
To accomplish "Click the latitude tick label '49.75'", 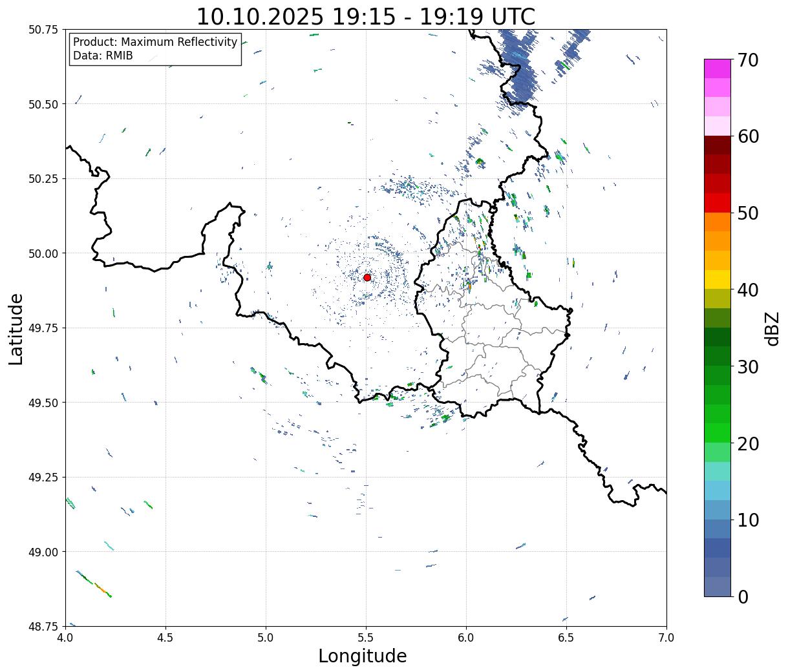I will (x=43, y=328).
